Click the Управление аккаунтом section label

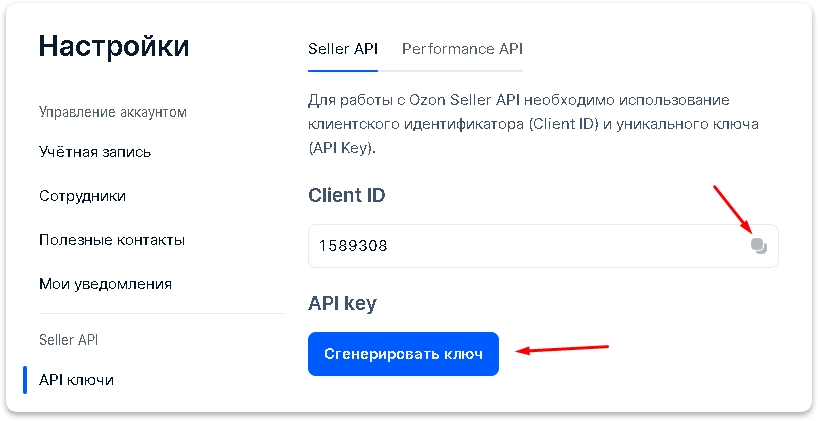point(112,112)
